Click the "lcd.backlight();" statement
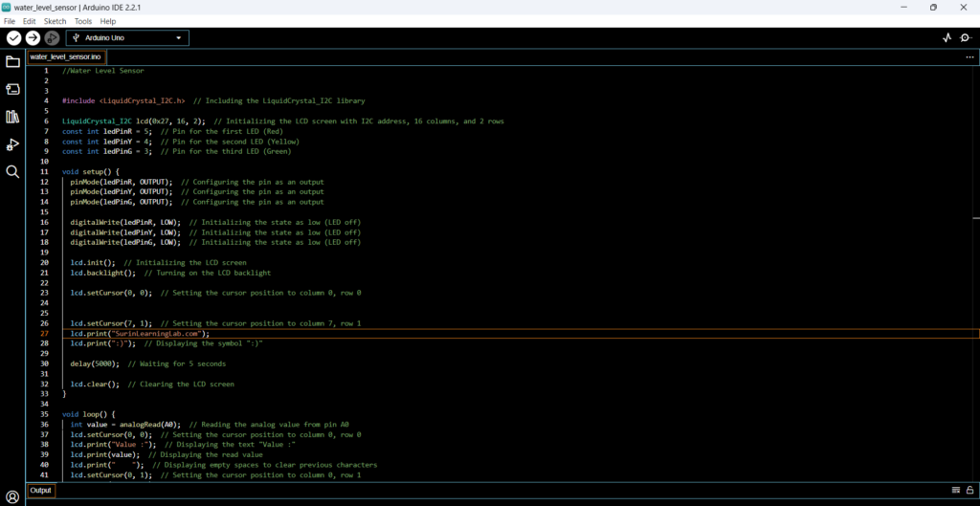This screenshot has width=980, height=506. pyautogui.click(x=102, y=273)
